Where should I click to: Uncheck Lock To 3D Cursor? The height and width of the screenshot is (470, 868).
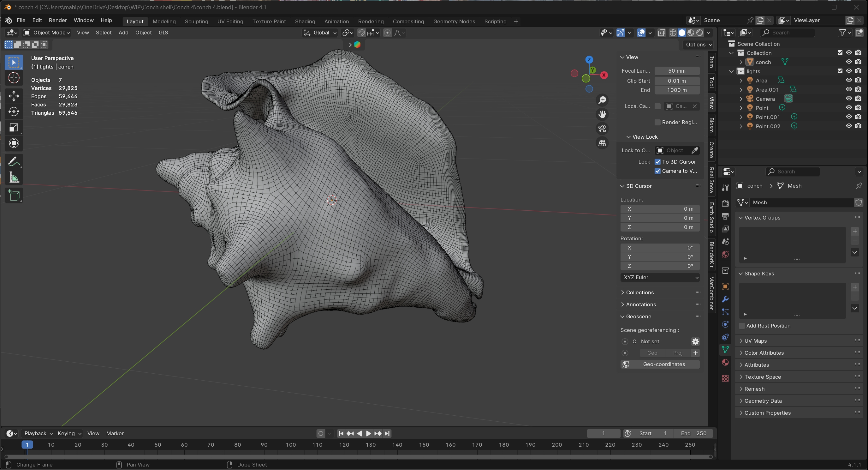pyautogui.click(x=657, y=162)
